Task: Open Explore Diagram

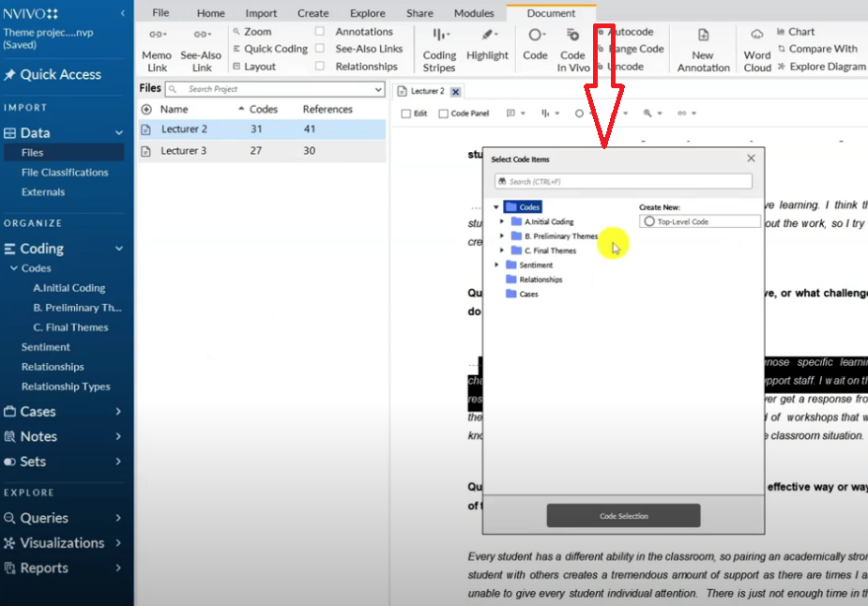Action: [x=821, y=67]
